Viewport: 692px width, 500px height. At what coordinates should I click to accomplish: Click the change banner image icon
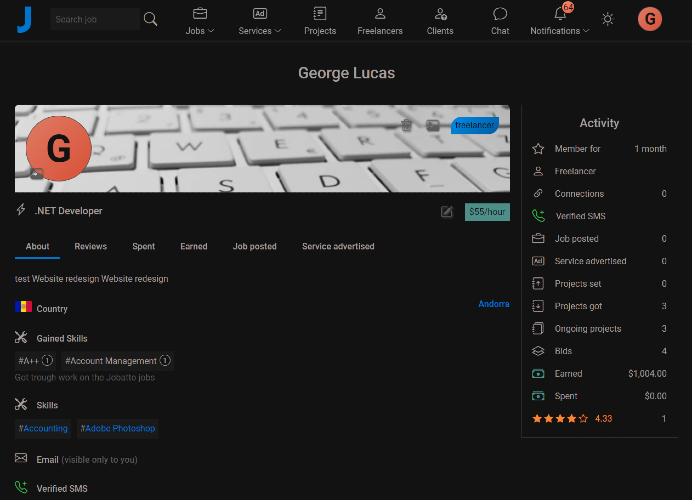point(432,125)
